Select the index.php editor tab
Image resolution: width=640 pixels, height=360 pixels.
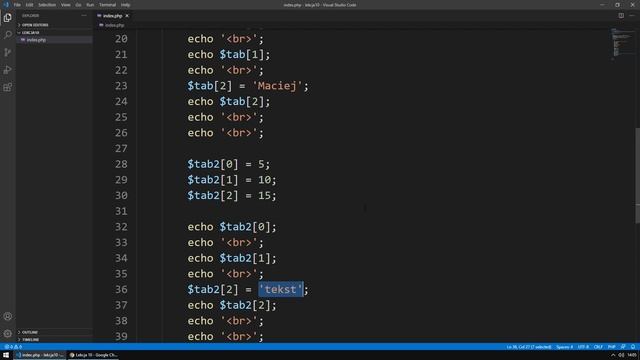point(112,16)
